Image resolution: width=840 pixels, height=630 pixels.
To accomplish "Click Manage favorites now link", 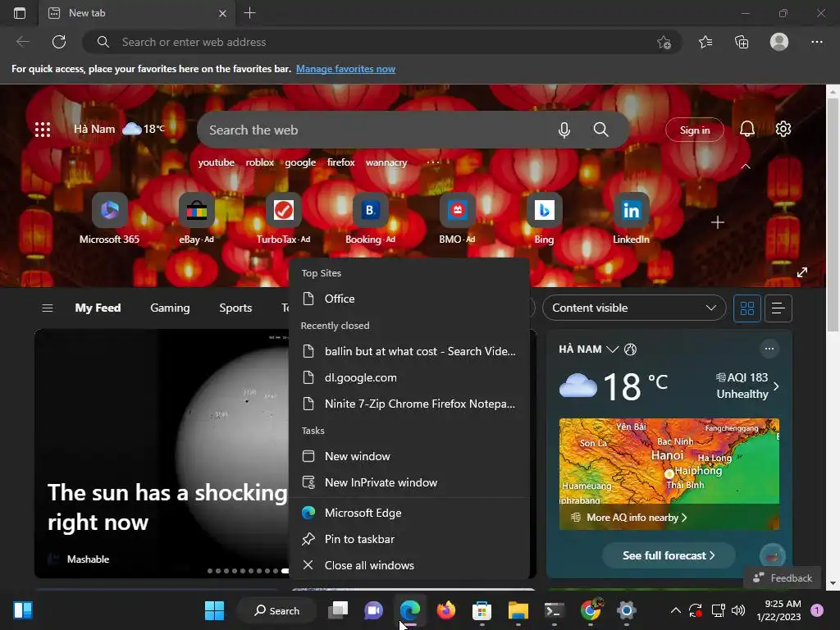I will (x=345, y=69).
